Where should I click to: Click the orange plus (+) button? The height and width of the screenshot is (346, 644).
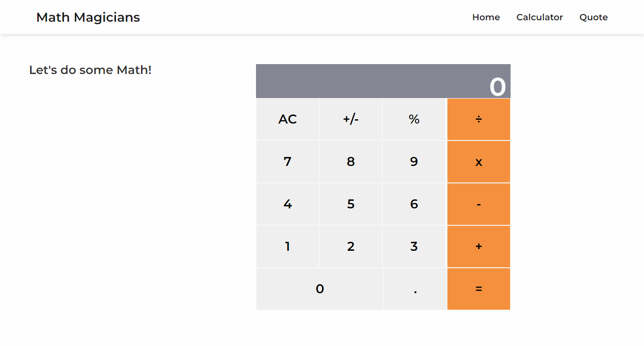(x=479, y=246)
